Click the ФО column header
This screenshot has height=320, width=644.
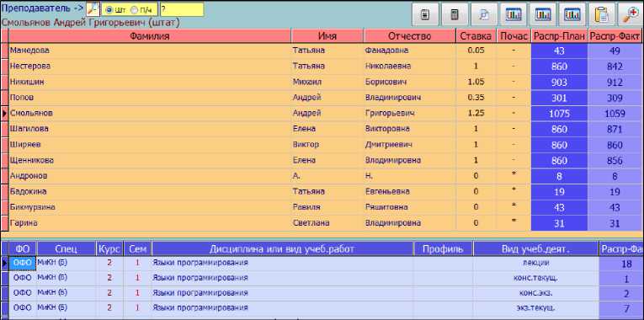point(23,248)
